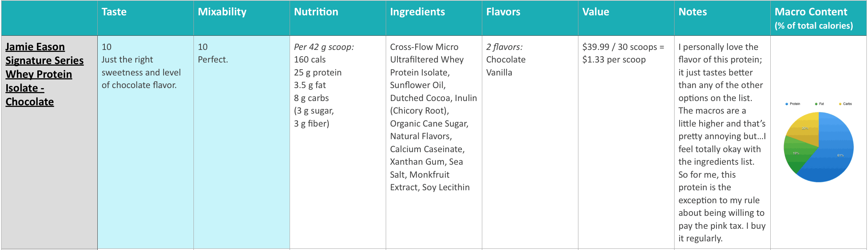This screenshot has width=868, height=250.
Task: Click the Fat legend marker
Action: click(816, 104)
